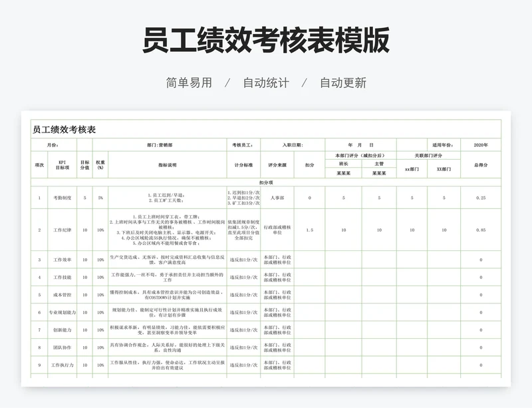Click the 本部门评分(减扣分后) header
Image resolution: width=532 pixels, height=408 pixels.
click(x=360, y=156)
